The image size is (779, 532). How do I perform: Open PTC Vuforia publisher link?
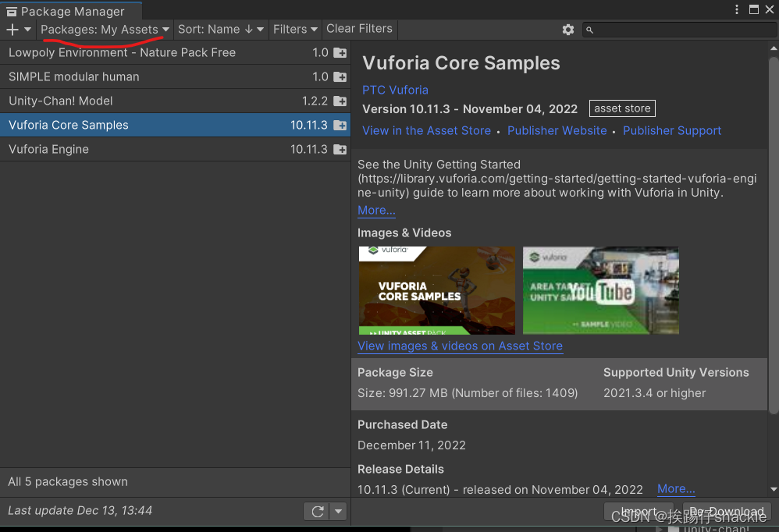pyautogui.click(x=395, y=90)
